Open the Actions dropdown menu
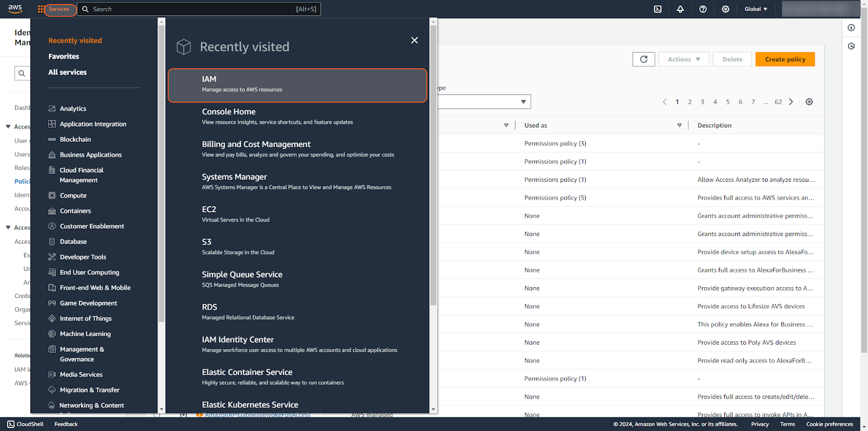Screen dimensions: 868x431 tap(684, 59)
